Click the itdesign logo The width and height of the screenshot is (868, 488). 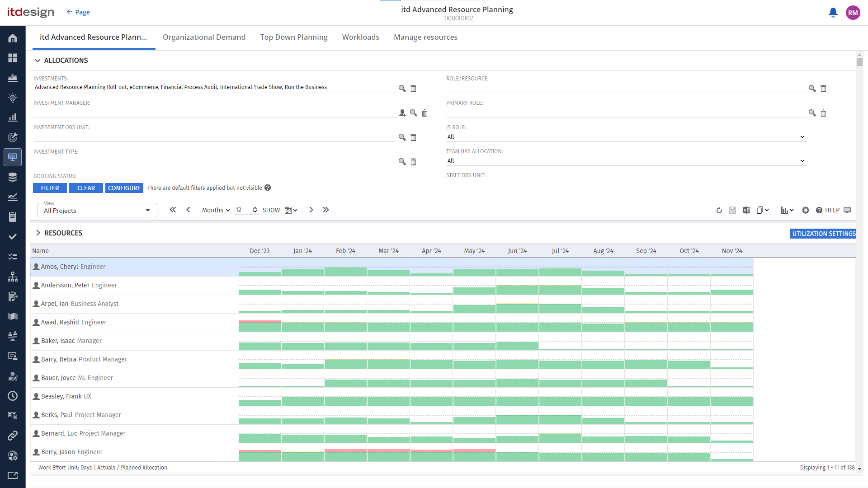[x=30, y=12]
